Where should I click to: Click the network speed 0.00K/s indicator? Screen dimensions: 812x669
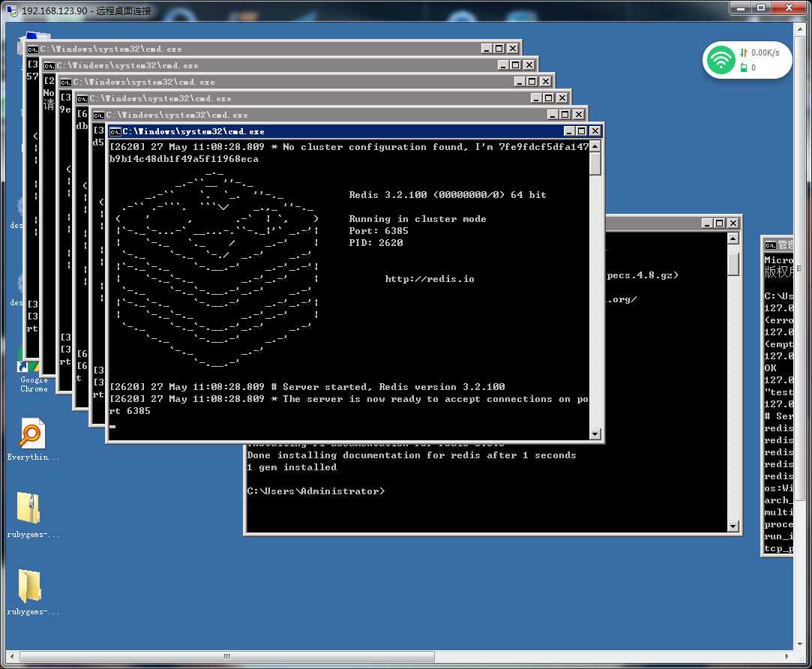click(760, 52)
